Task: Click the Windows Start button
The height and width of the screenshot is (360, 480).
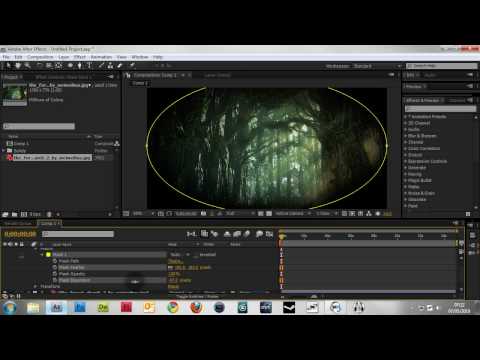Action: click(x=9, y=307)
